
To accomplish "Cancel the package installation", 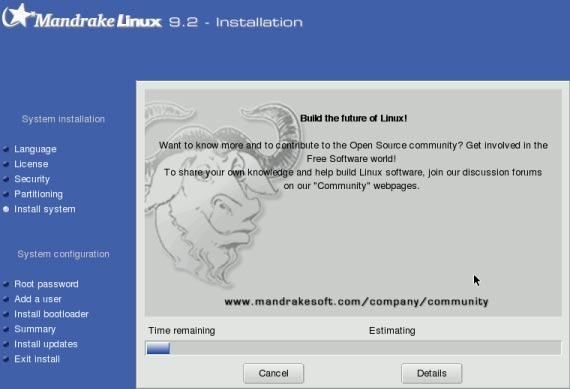I will tap(273, 373).
